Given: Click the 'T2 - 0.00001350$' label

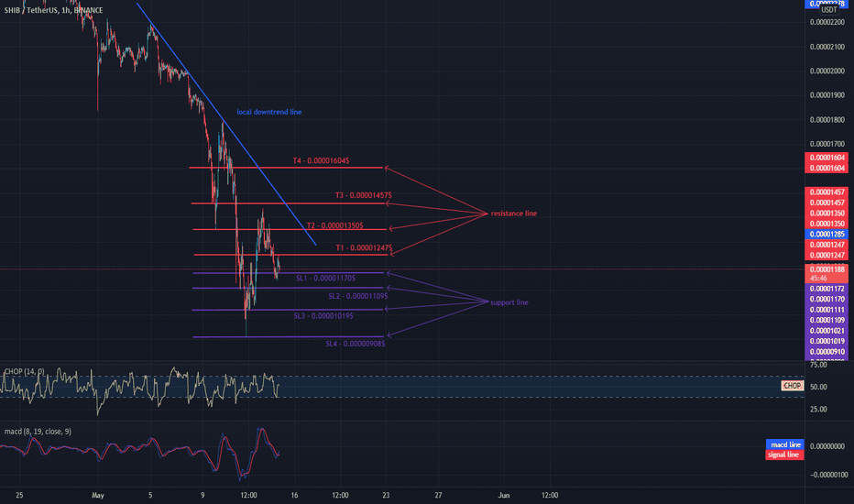Looking at the screenshot, I should pyautogui.click(x=335, y=225).
